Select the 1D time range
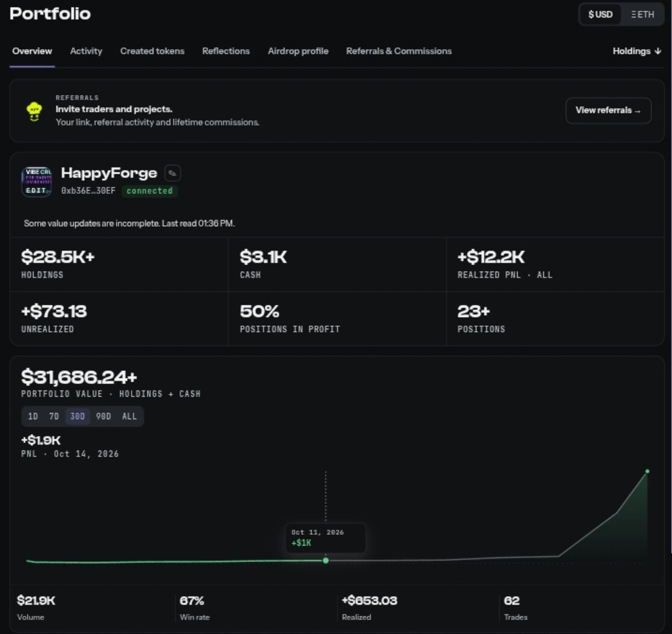 [x=33, y=416]
